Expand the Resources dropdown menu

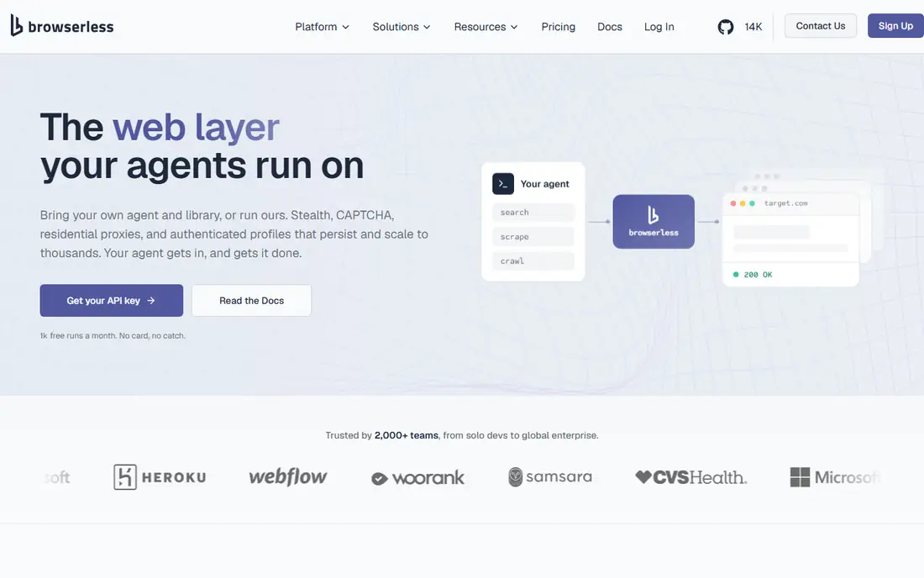click(x=486, y=27)
